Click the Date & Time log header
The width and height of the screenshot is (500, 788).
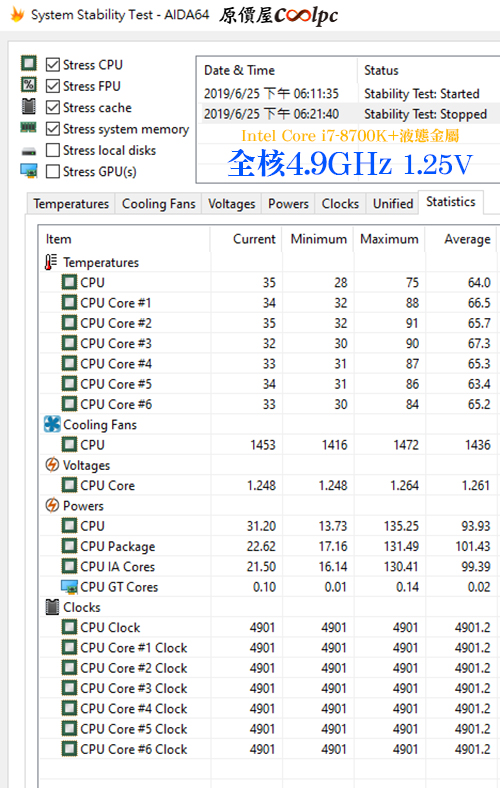click(277, 70)
